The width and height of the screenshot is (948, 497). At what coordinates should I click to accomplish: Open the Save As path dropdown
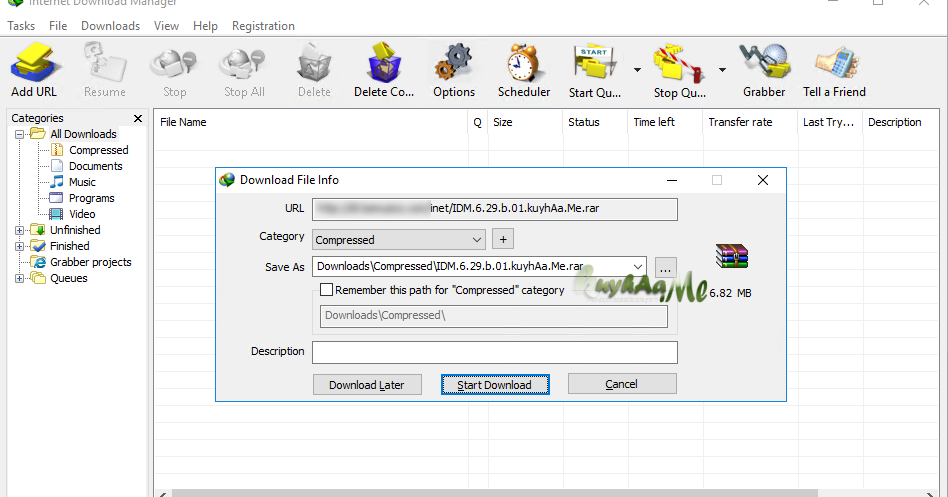coord(637,266)
